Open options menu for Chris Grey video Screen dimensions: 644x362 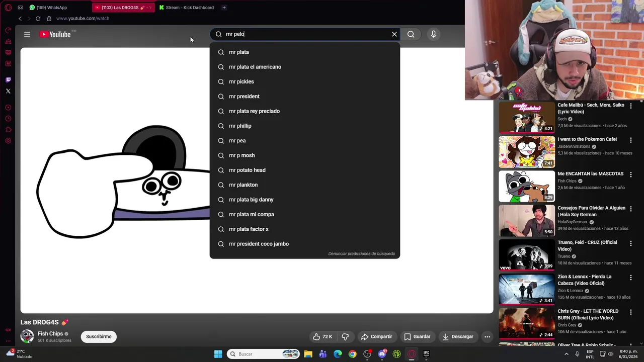[631, 312]
